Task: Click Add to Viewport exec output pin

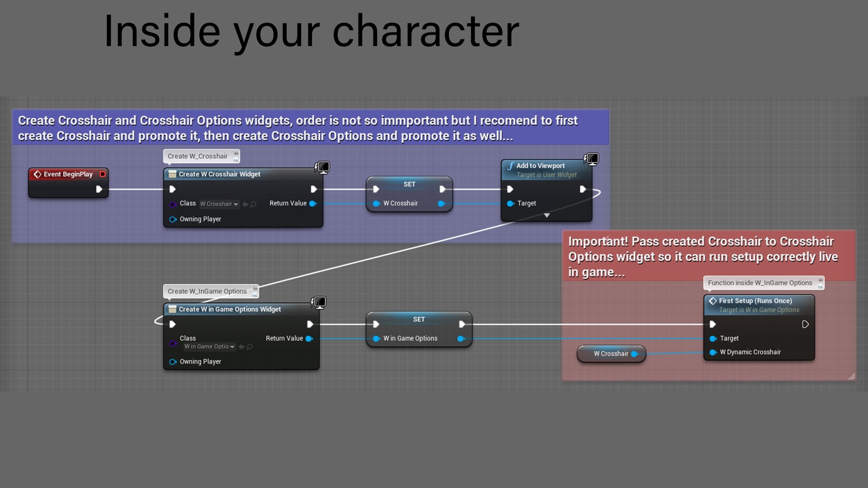Action: coord(583,189)
